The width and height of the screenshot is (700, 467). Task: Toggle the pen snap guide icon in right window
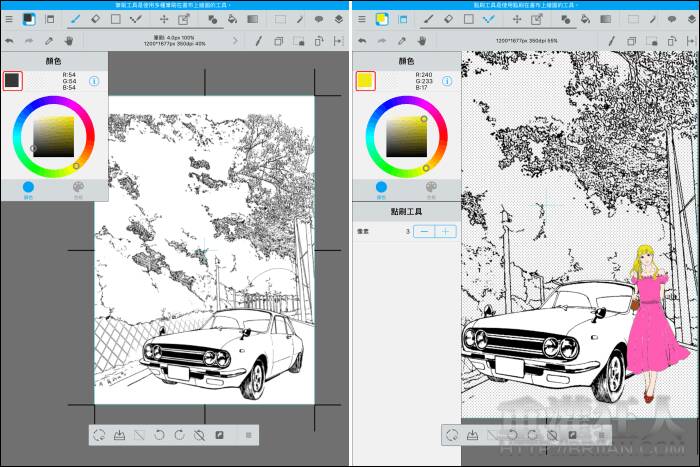click(611, 41)
